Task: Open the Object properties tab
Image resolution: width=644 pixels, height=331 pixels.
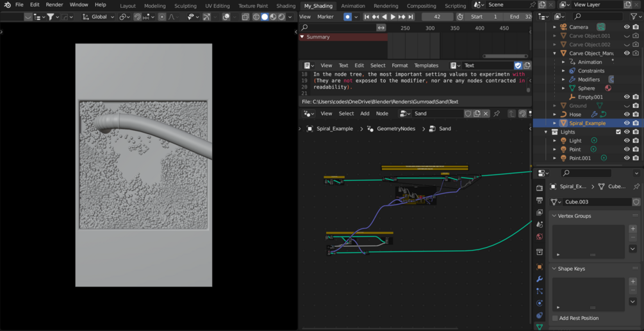Action: click(x=540, y=267)
